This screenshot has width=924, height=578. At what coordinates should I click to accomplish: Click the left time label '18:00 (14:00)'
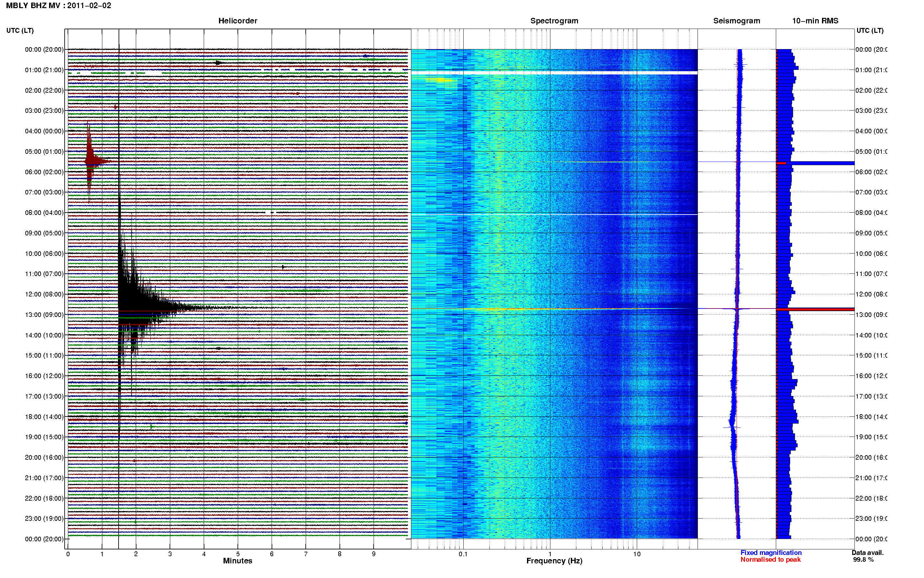(44, 417)
